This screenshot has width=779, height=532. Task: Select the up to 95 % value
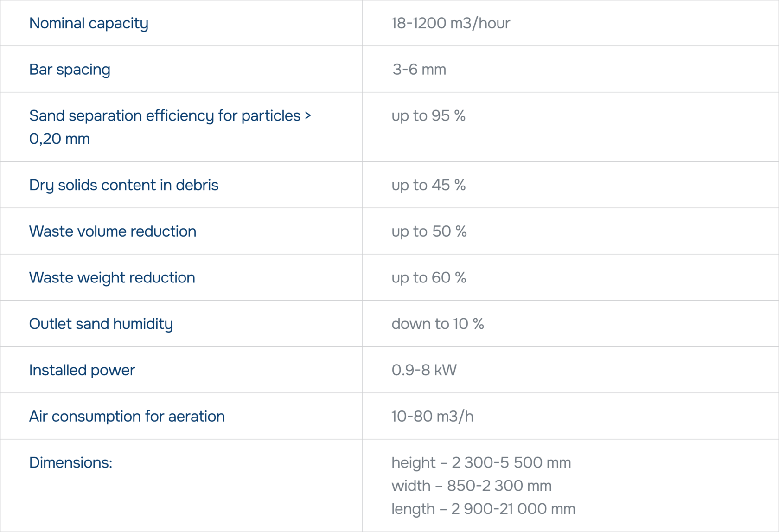(x=428, y=115)
